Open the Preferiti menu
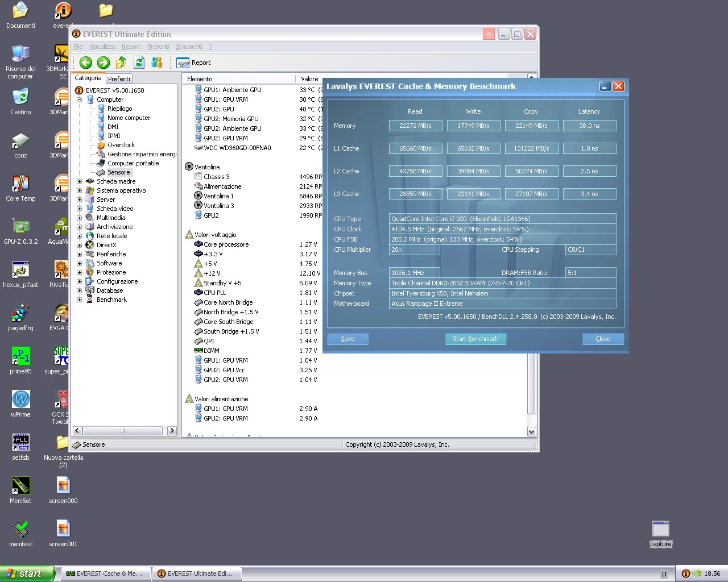 158,47
